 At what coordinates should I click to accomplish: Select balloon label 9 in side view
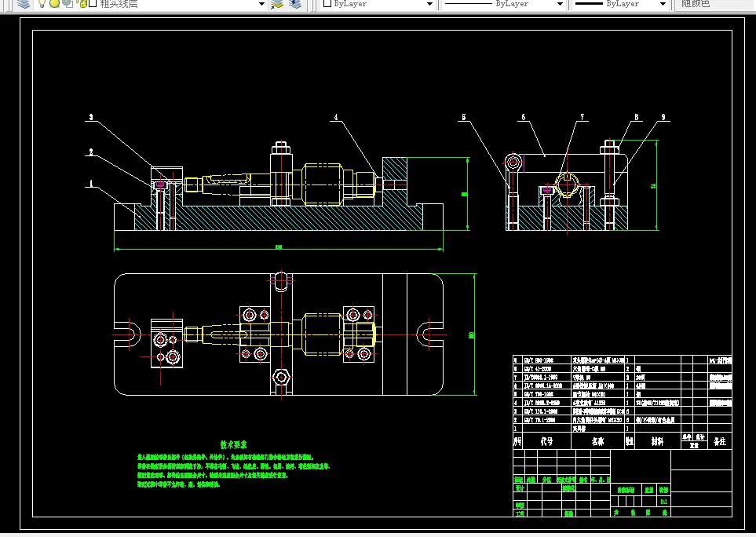coord(663,117)
